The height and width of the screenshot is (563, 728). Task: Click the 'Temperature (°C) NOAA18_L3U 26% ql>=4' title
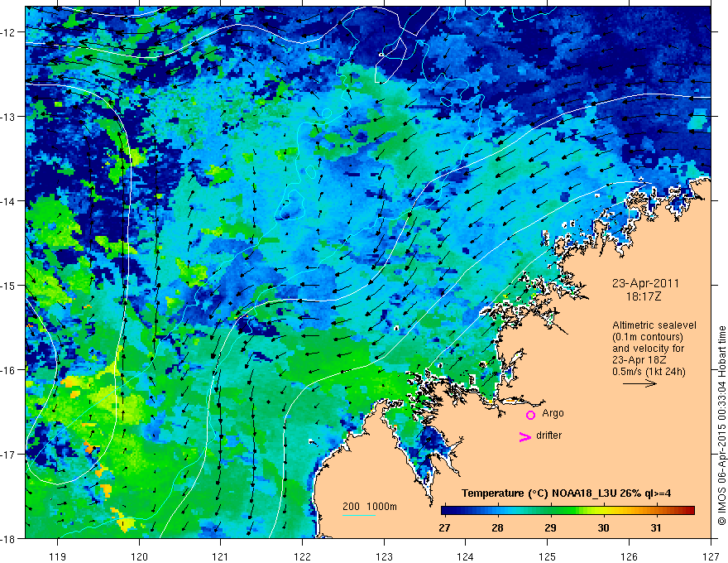[x=566, y=493]
